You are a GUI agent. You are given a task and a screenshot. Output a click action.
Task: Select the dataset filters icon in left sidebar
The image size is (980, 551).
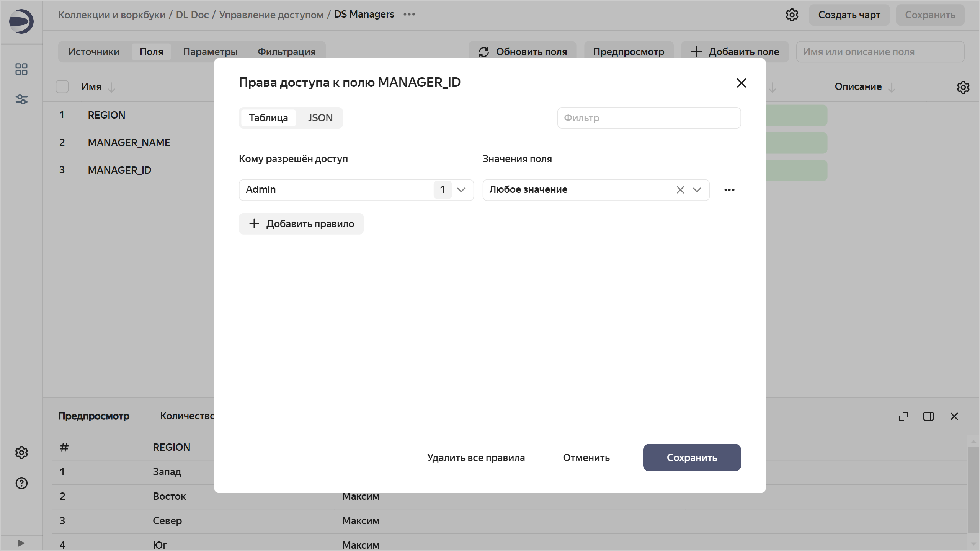click(21, 99)
